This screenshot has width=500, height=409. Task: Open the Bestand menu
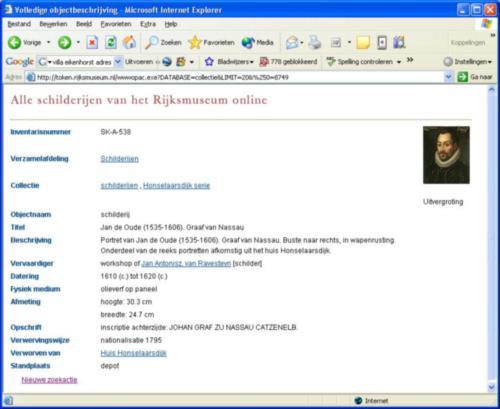[x=19, y=24]
